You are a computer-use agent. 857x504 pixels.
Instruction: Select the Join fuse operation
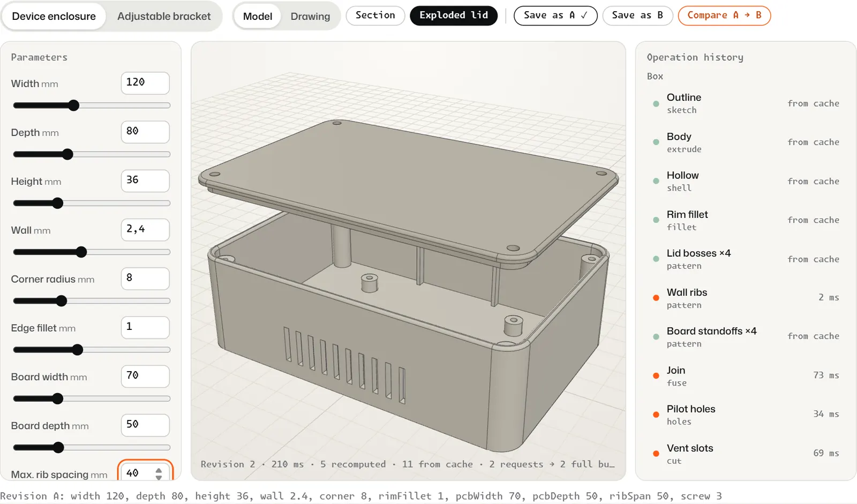click(x=746, y=376)
